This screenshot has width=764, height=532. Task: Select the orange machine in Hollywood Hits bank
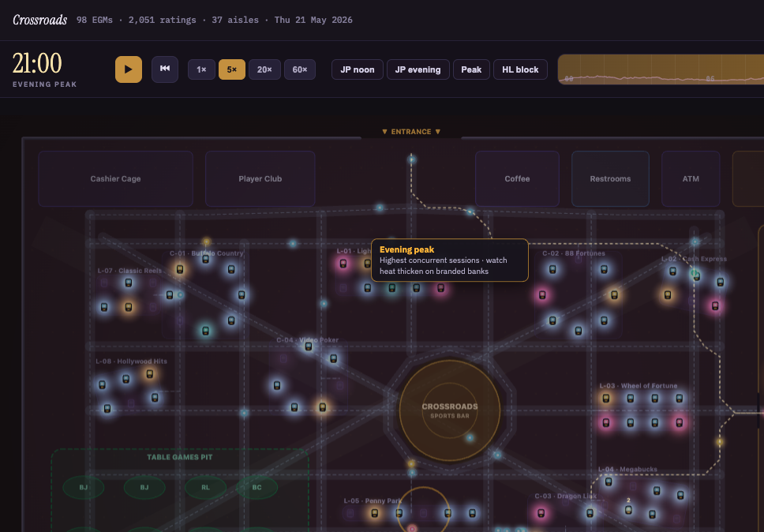click(150, 374)
